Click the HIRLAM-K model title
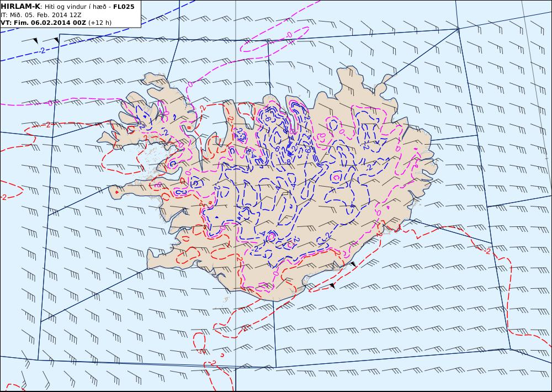The image size is (552, 392). [20, 6]
